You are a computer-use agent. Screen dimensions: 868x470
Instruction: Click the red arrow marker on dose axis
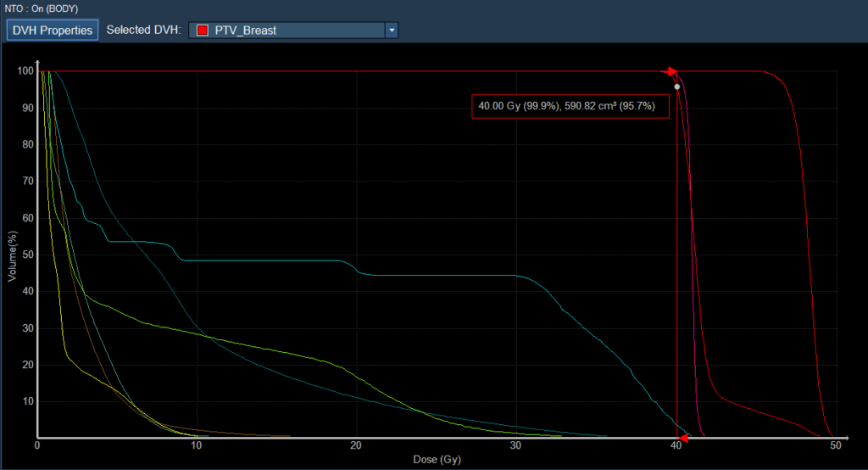(682, 438)
